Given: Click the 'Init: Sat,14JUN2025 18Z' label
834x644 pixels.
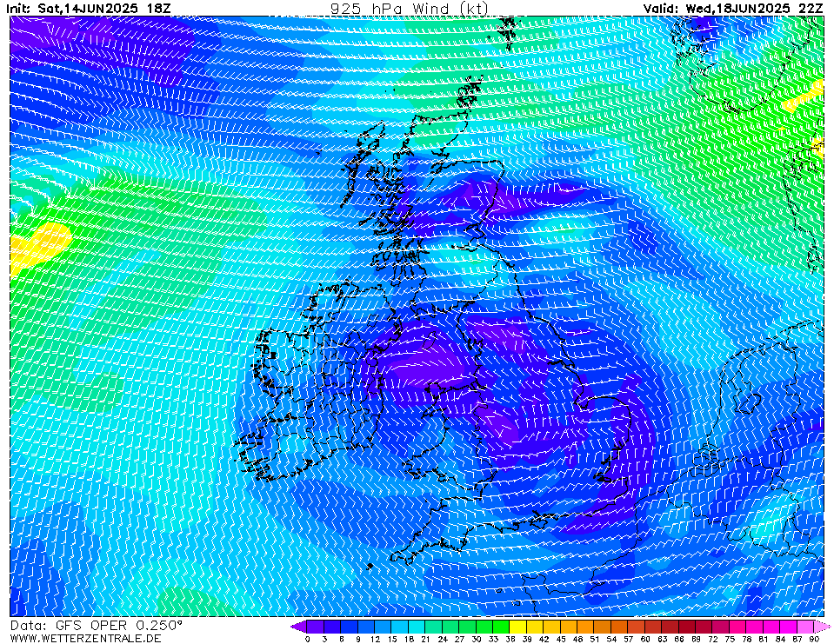Looking at the screenshot, I should tap(89, 9).
